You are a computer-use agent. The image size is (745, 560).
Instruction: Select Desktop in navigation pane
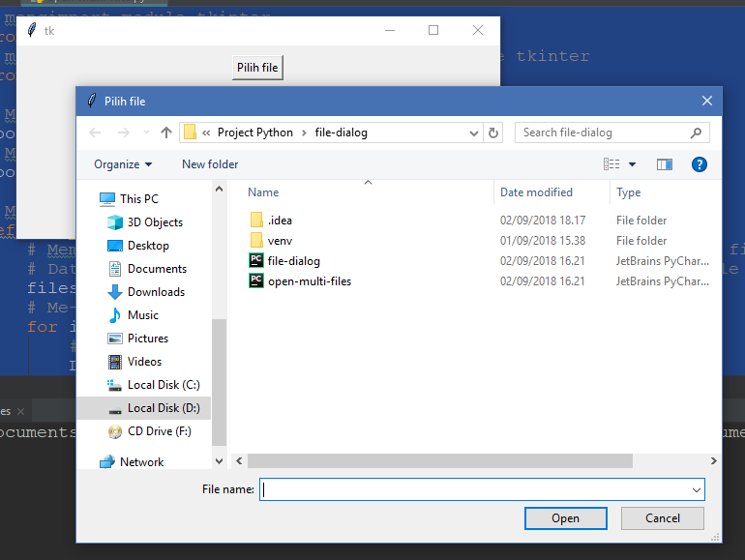point(148,246)
